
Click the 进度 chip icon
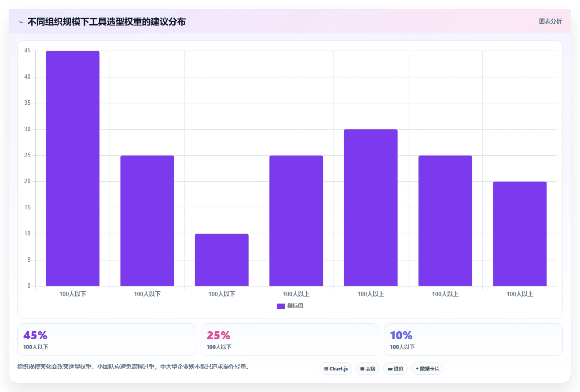click(390, 369)
